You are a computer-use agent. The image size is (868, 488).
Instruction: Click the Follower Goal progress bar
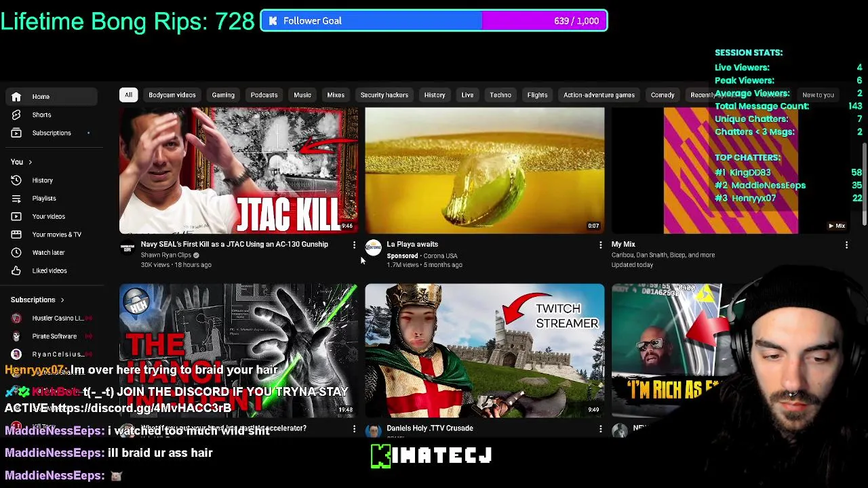click(434, 21)
